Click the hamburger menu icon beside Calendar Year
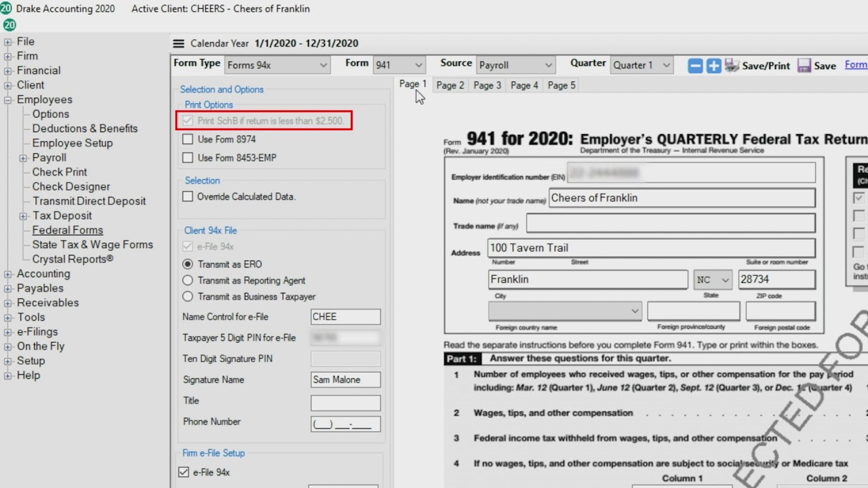 178,43
